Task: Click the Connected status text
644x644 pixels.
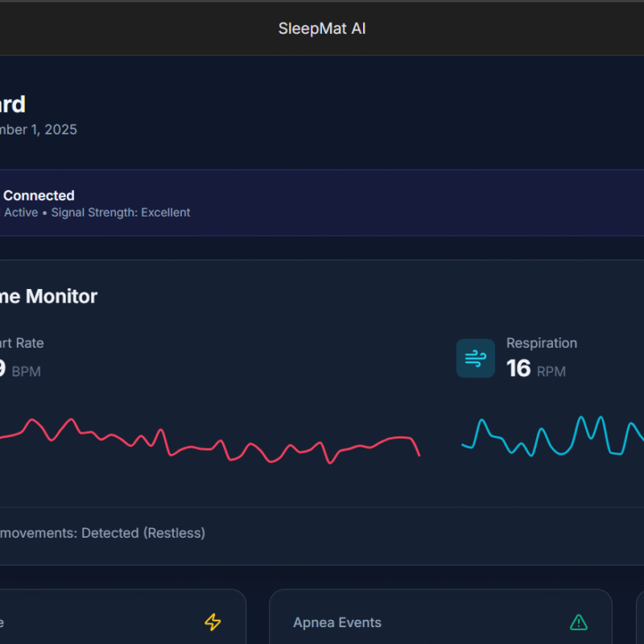Action: 39,196
